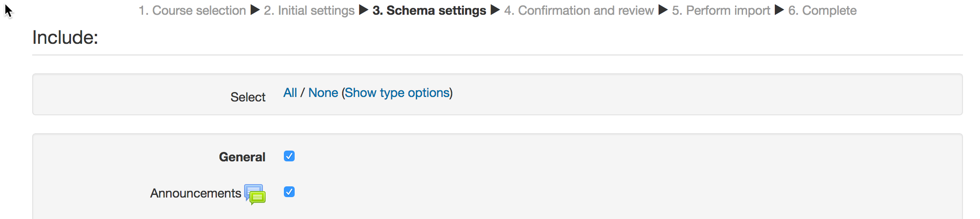
Task: Uncheck the General section checkbox
Action: 289,156
